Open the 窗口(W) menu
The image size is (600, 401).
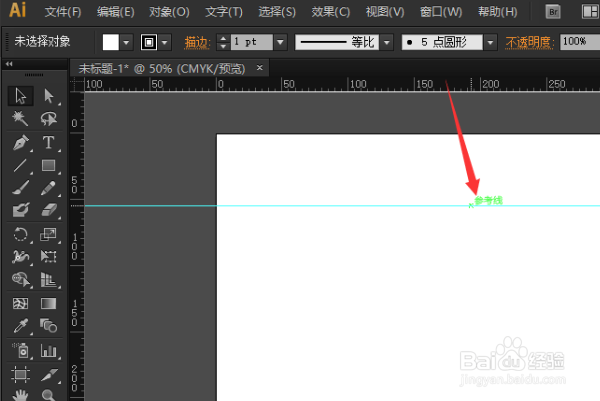[441, 12]
